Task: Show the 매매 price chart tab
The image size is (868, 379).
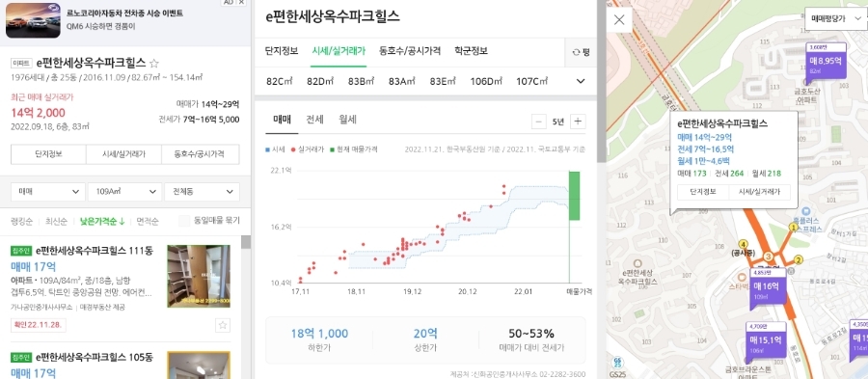Action: 282,120
